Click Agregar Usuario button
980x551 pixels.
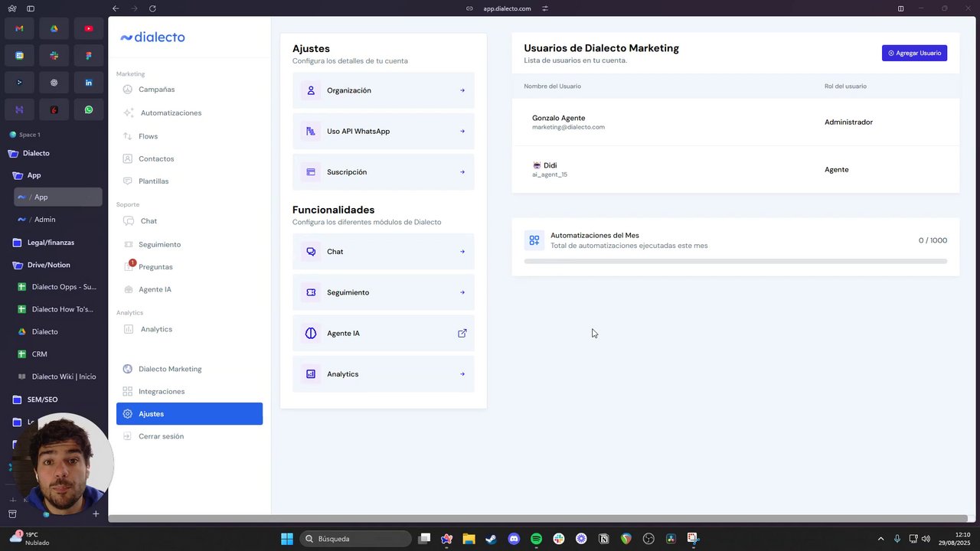pos(914,53)
